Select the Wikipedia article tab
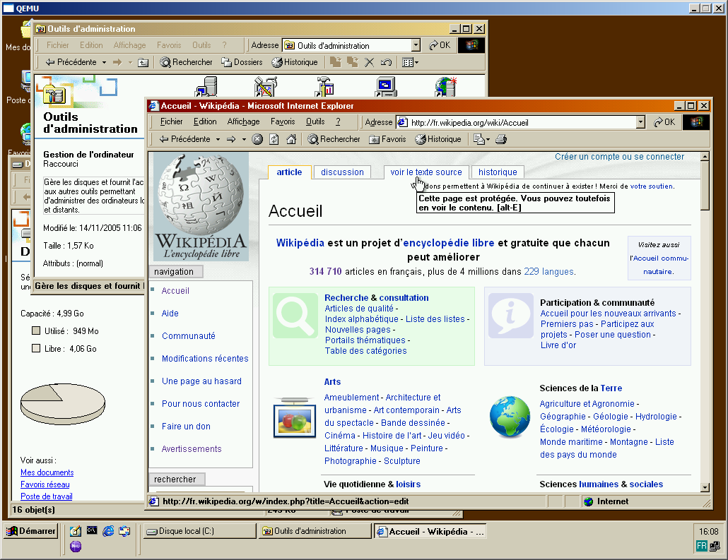This screenshot has height=560, width=728. click(289, 172)
